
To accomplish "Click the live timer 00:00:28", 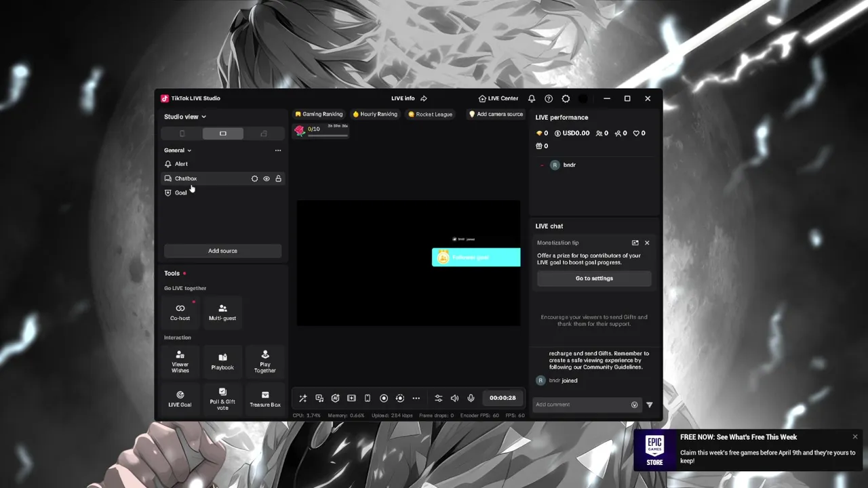I will click(x=502, y=398).
